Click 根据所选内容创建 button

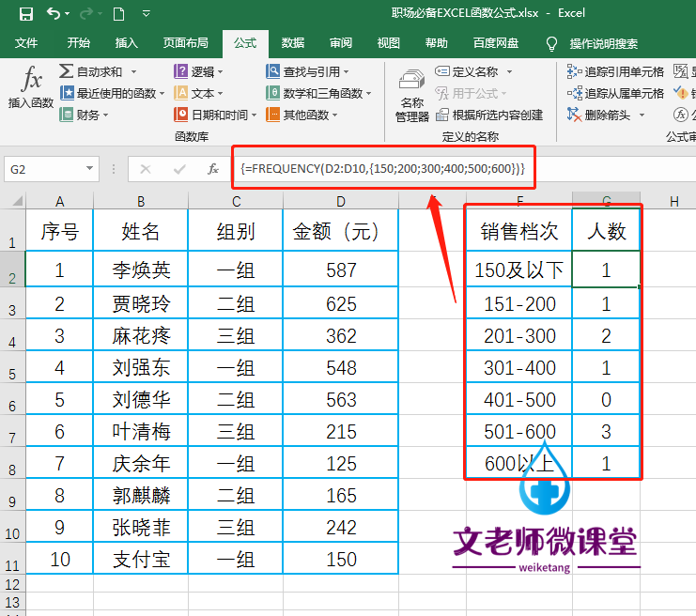pyautogui.click(x=489, y=115)
